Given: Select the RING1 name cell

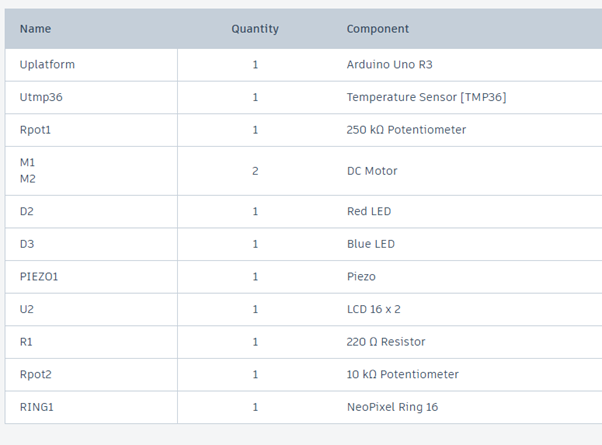Looking at the screenshot, I should (35, 407).
